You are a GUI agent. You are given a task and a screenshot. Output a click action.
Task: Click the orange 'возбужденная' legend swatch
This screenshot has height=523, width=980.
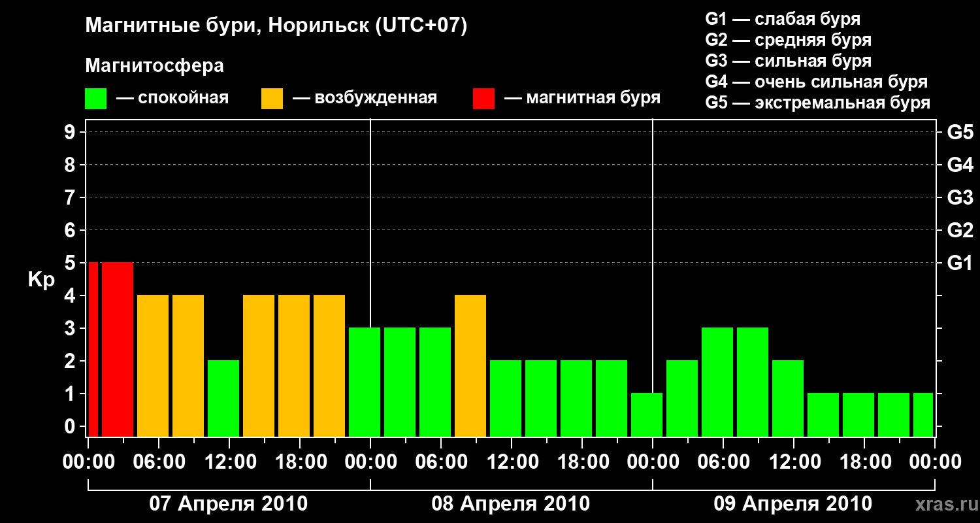(272, 99)
